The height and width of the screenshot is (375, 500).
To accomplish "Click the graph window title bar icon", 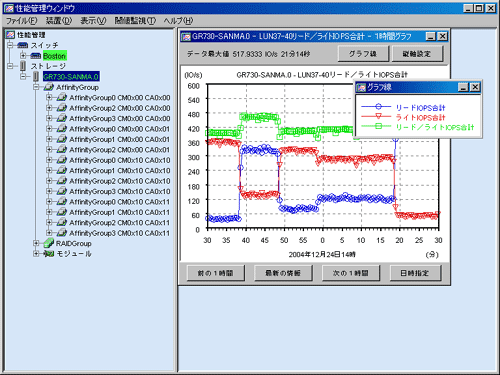I will [186, 36].
